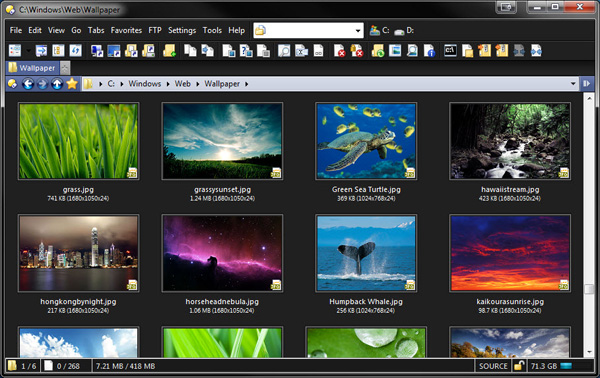This screenshot has height=378, width=600.
Task: Click the scrollbar up arrow
Action: tap(589, 98)
